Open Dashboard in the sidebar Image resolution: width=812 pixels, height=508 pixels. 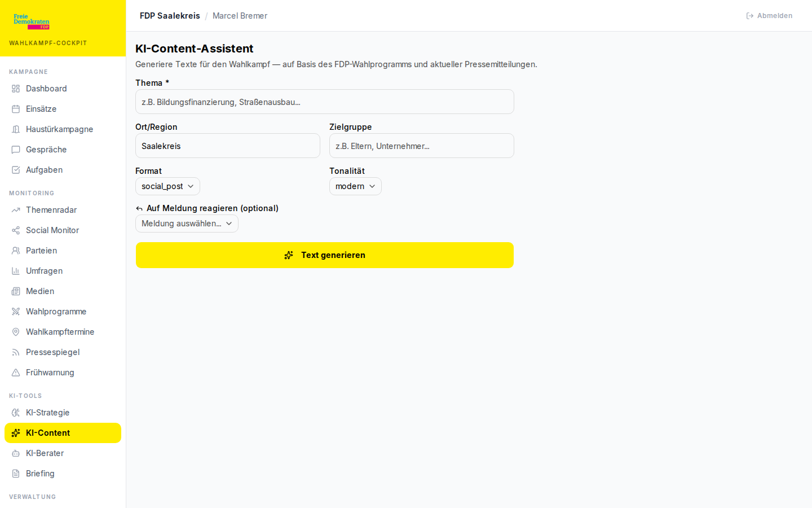(63, 89)
